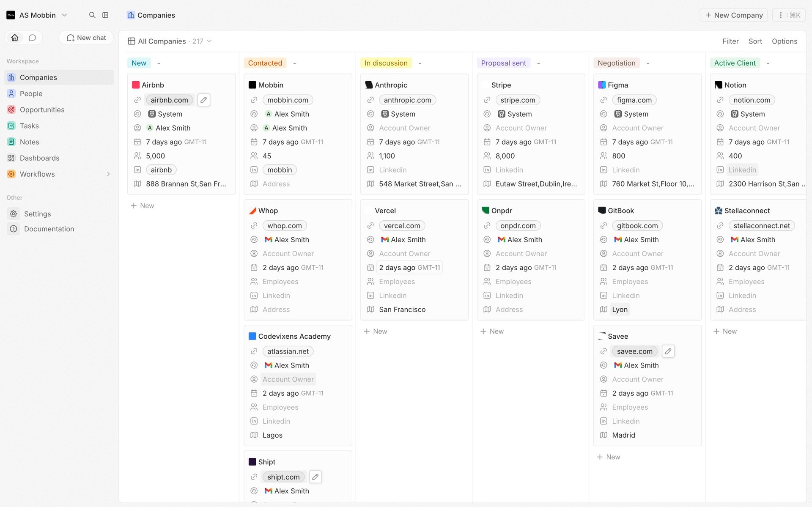
Task: Click the Lyon address on GitBook card
Action: 620,310
